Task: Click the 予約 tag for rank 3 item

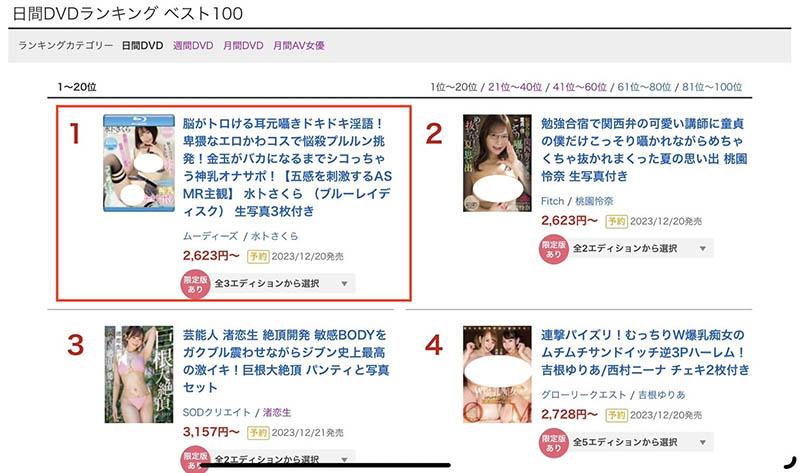Action: click(258, 433)
